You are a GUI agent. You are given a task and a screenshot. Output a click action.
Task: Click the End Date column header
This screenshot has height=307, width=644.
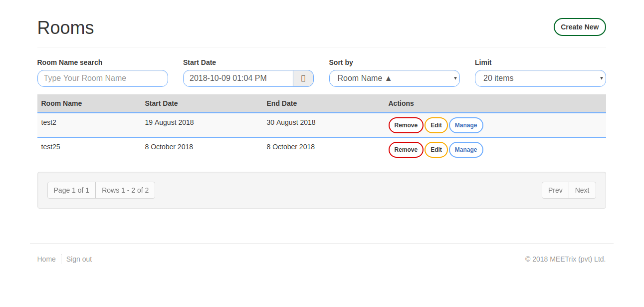coord(281,103)
